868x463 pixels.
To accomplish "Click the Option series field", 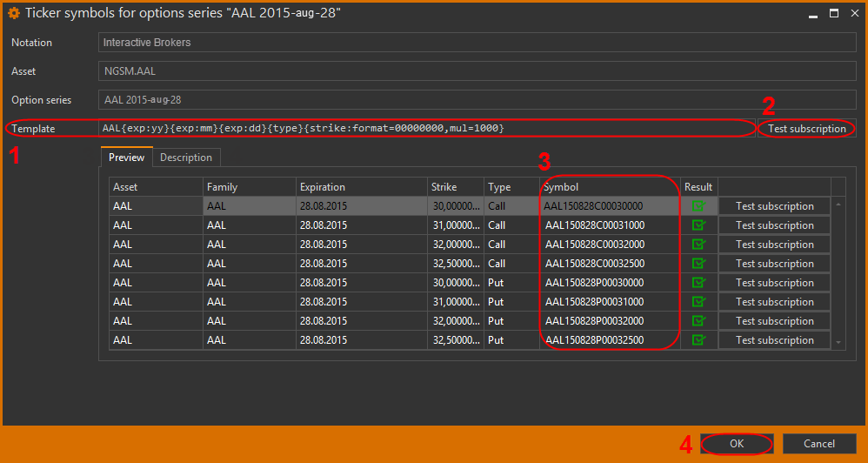I will click(x=478, y=100).
